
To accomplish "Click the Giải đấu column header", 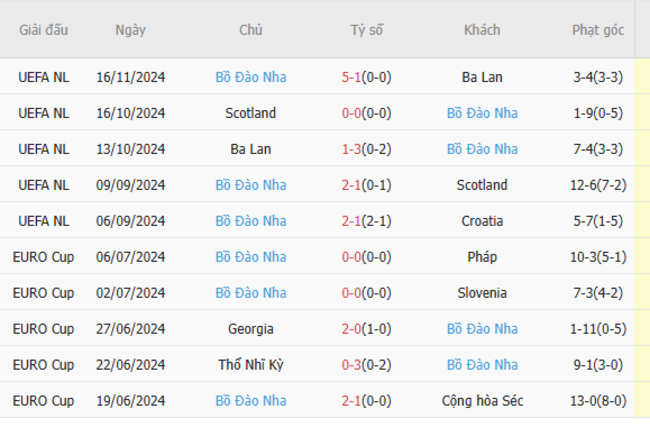I will pyautogui.click(x=44, y=30).
